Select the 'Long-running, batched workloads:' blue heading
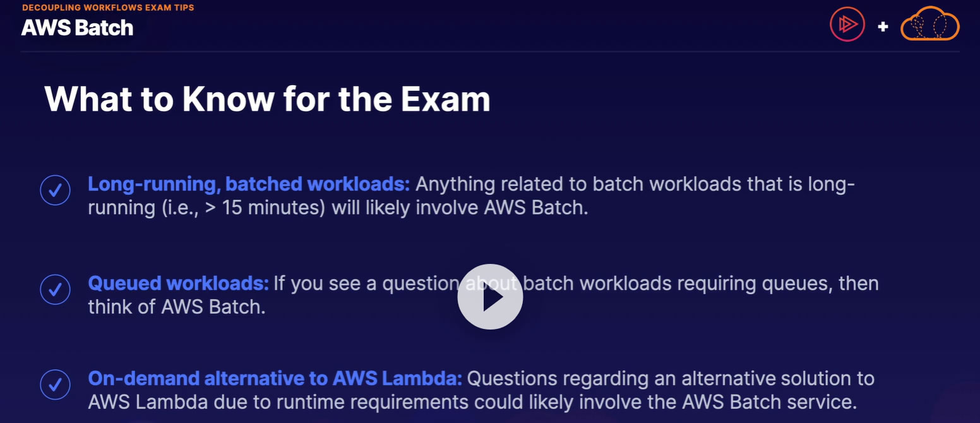 [249, 184]
